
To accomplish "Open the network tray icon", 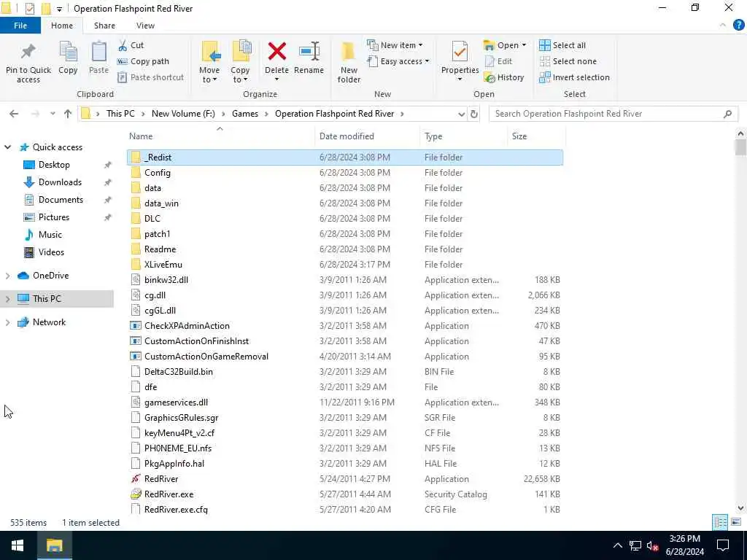I will coord(635,545).
